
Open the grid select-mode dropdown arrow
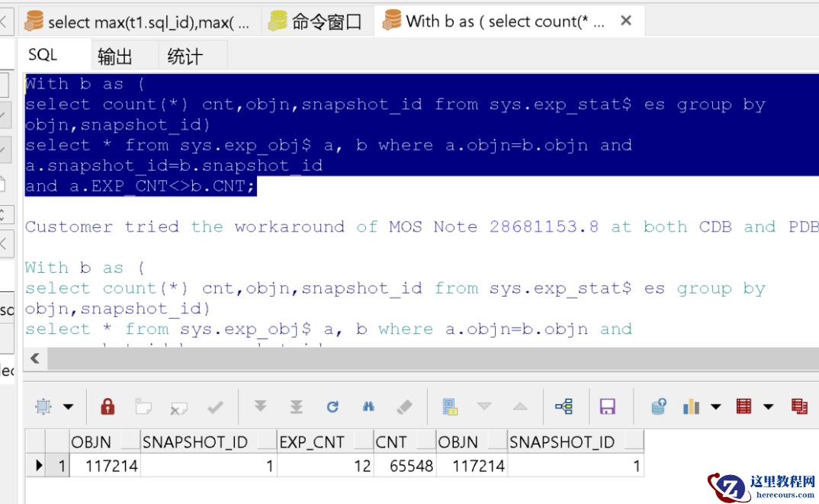click(69, 407)
